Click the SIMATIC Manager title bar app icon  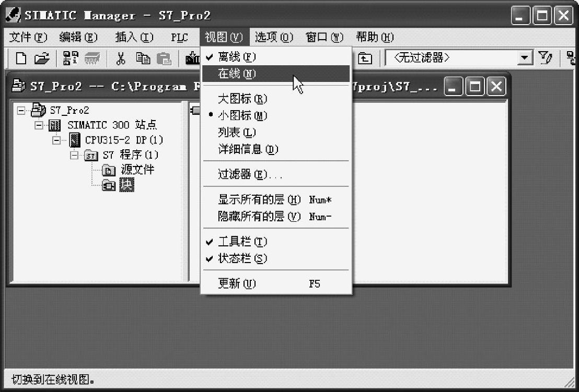point(13,15)
